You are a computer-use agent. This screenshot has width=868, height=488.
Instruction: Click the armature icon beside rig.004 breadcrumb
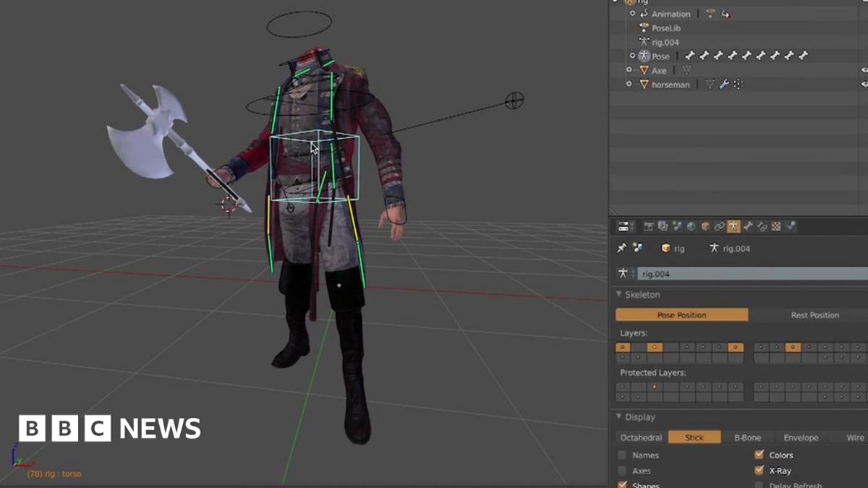click(x=714, y=248)
